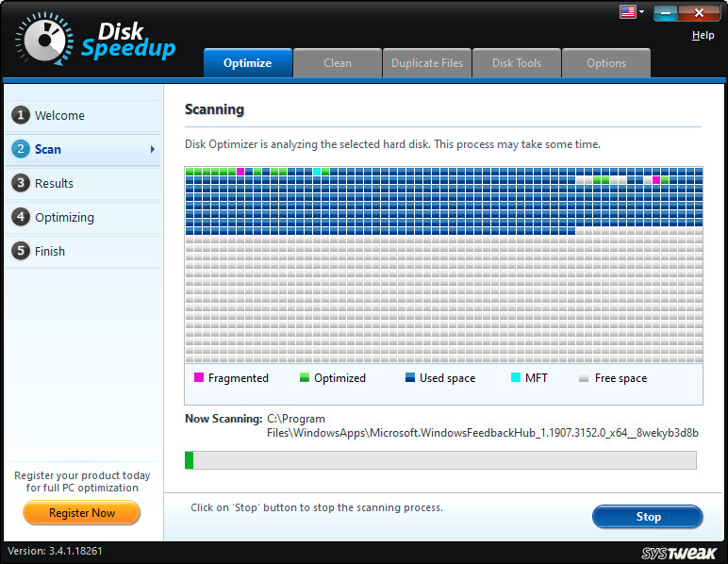728x564 pixels.
Task: Click the US flag language icon
Action: [x=627, y=12]
